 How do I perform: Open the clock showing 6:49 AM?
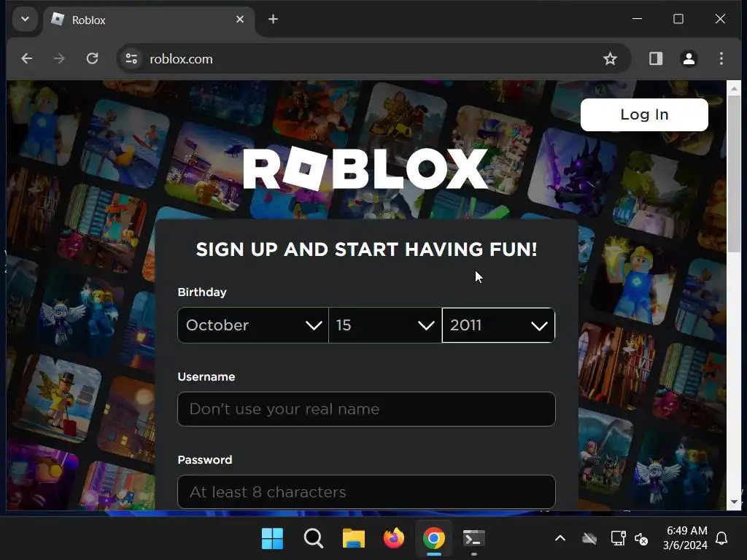[685, 538]
